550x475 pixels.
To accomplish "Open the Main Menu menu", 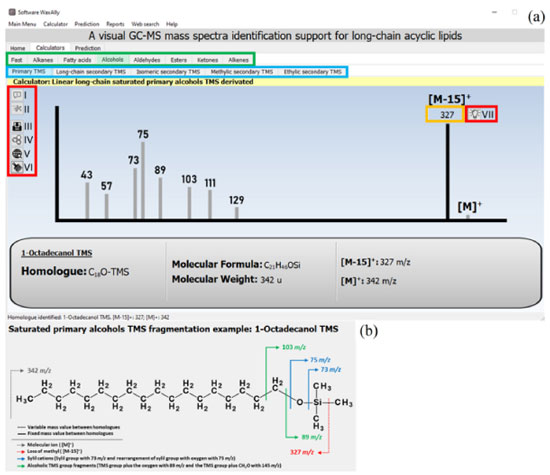I will click(22, 24).
